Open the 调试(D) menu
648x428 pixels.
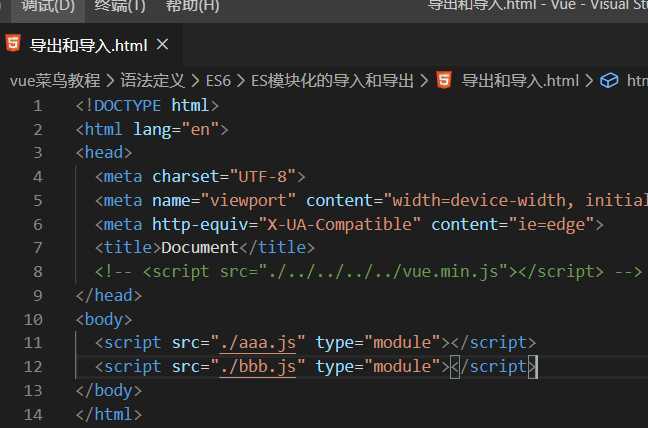click(x=48, y=6)
